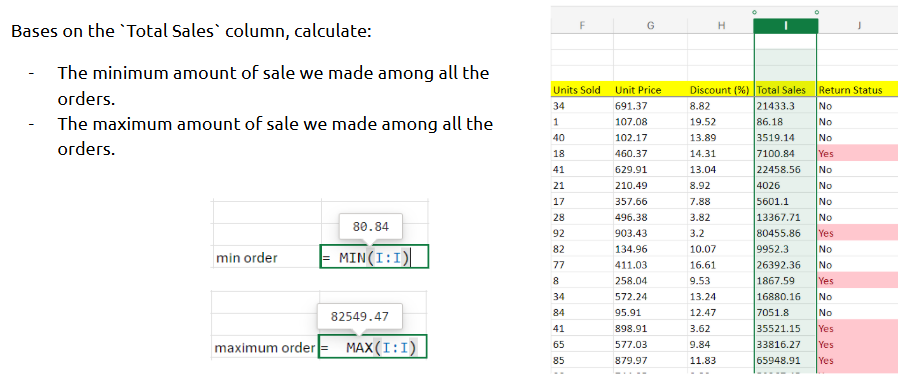Select column G header
Viewport: 901px width, 385px height.
650,25
